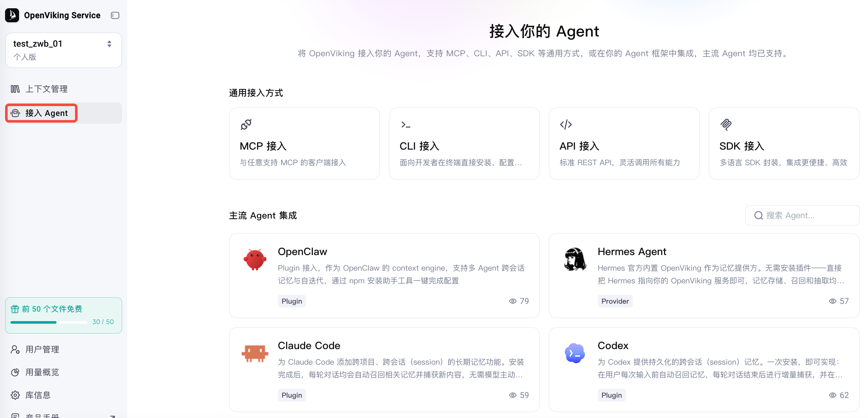The height and width of the screenshot is (418, 868).
Task: Click the red OpenClaw mascot icon
Action: (x=255, y=260)
